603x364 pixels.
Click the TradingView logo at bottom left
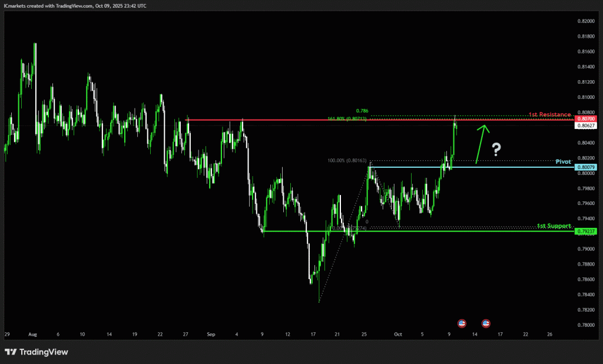pyautogui.click(x=37, y=352)
